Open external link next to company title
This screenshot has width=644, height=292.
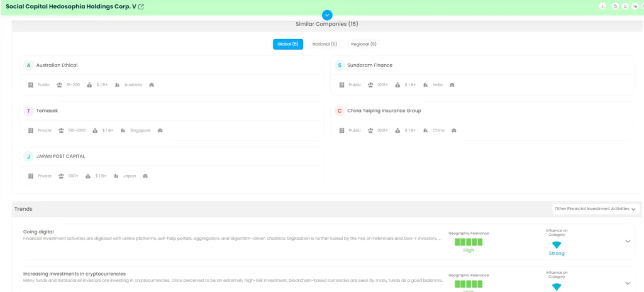[x=142, y=7]
